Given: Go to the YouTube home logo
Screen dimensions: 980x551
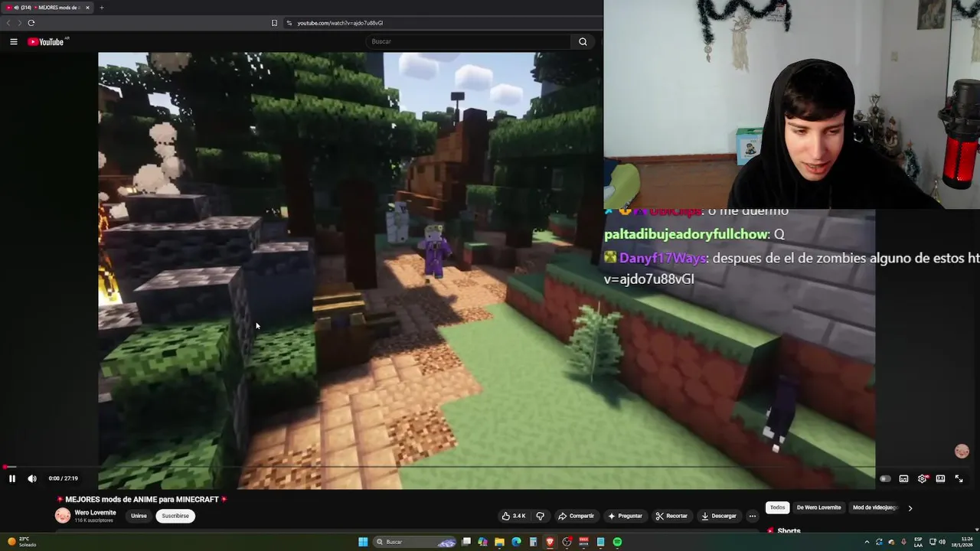Looking at the screenshot, I should click(x=46, y=41).
